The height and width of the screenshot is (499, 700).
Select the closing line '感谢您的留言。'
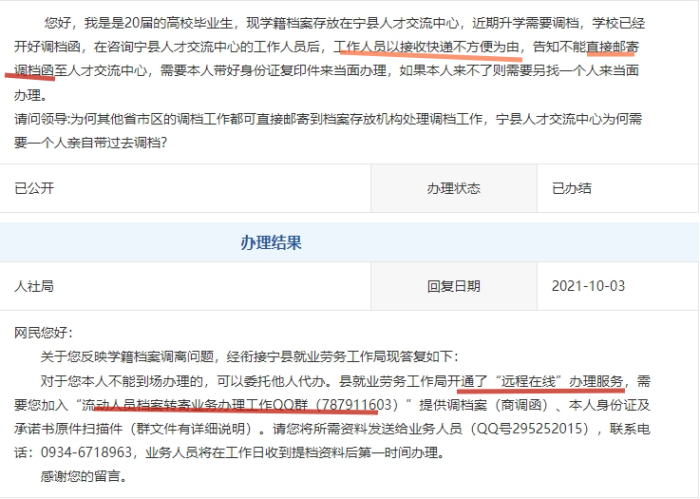[x=85, y=476]
